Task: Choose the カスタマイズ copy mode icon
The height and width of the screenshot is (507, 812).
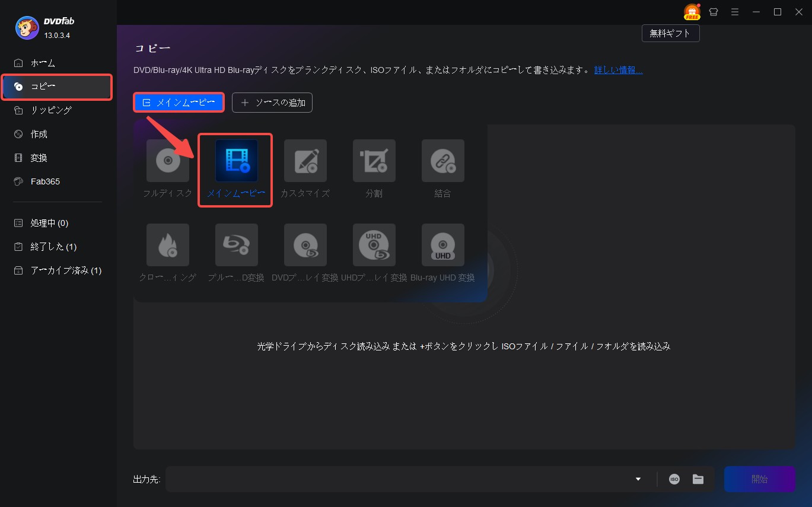Action: (305, 161)
